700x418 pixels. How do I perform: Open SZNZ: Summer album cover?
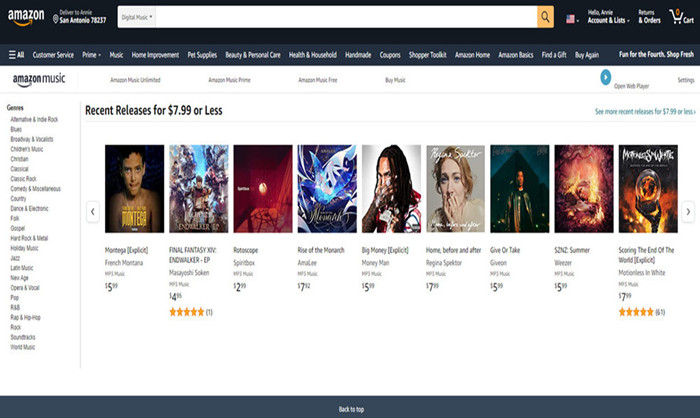[x=584, y=188]
